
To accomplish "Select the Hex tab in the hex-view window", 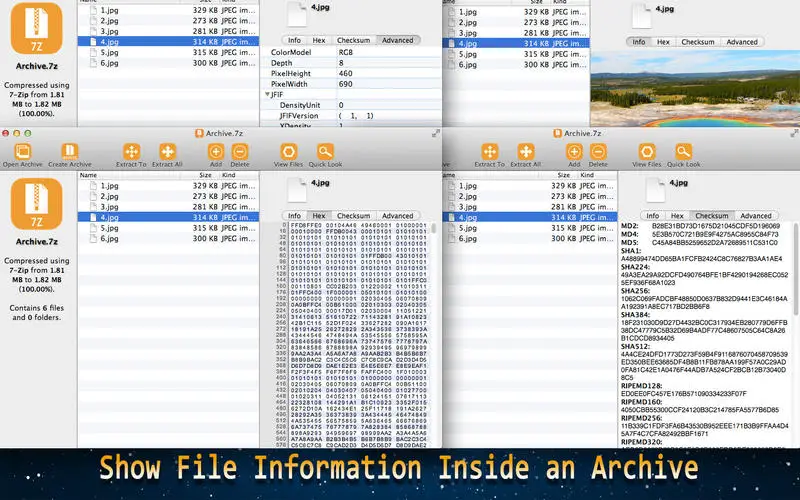I will point(319,216).
